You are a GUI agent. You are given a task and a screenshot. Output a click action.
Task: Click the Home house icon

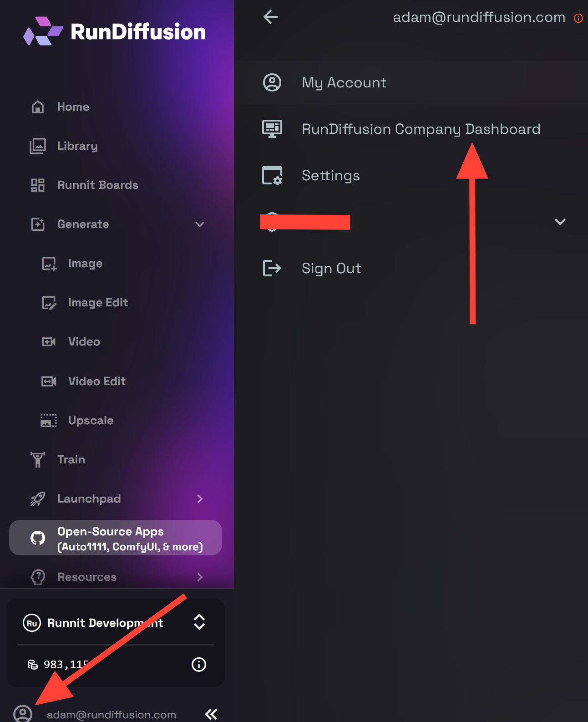point(38,107)
